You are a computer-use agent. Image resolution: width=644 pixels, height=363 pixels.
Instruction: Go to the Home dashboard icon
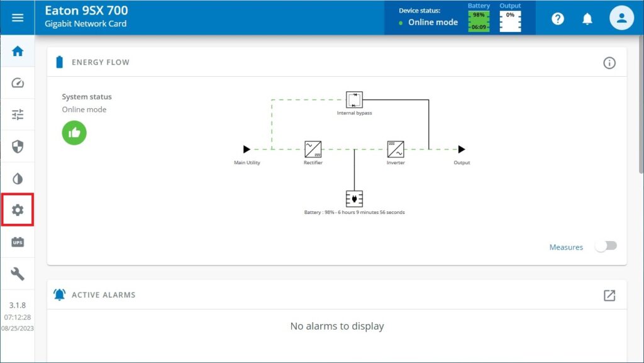(18, 51)
